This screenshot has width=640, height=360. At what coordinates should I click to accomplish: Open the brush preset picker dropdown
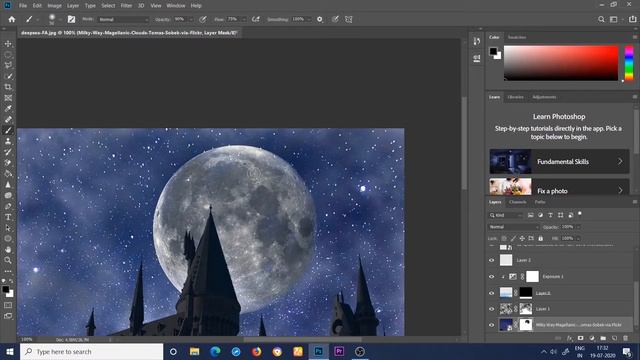coord(60,19)
